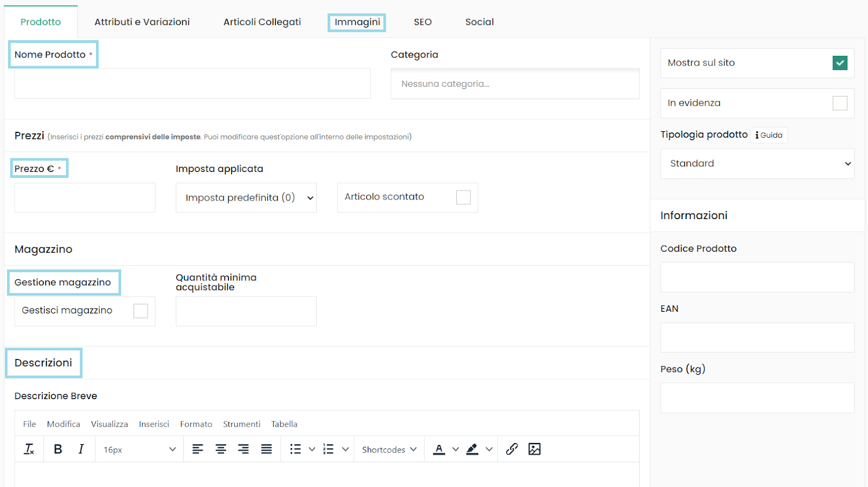Click the Codice Prodotto input field
The width and height of the screenshot is (868, 487).
click(757, 277)
